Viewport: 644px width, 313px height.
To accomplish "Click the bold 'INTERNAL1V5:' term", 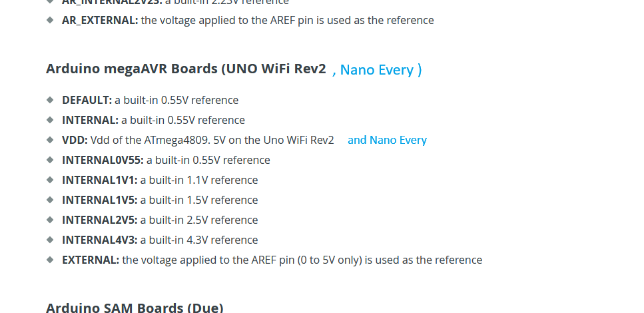I will 100,200.
